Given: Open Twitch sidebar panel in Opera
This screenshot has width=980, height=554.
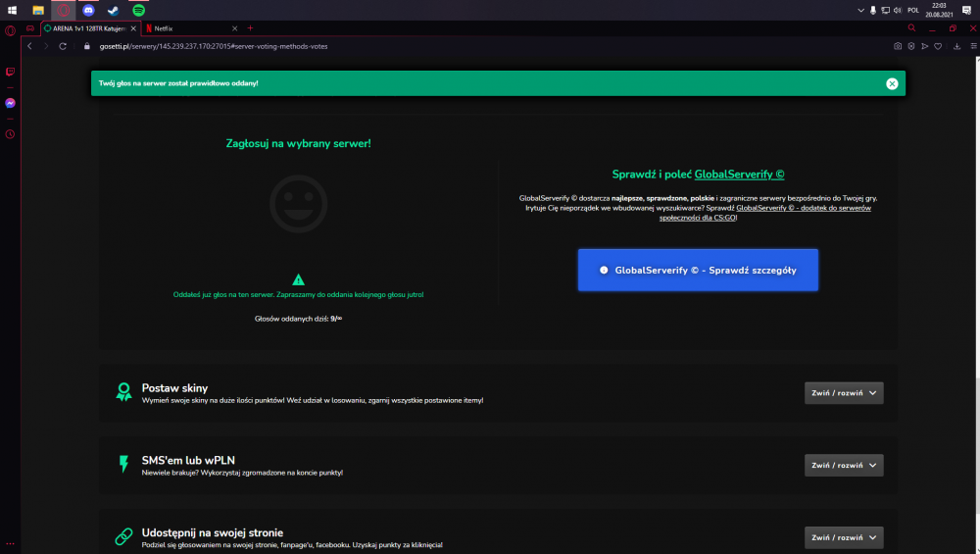Looking at the screenshot, I should [x=10, y=72].
